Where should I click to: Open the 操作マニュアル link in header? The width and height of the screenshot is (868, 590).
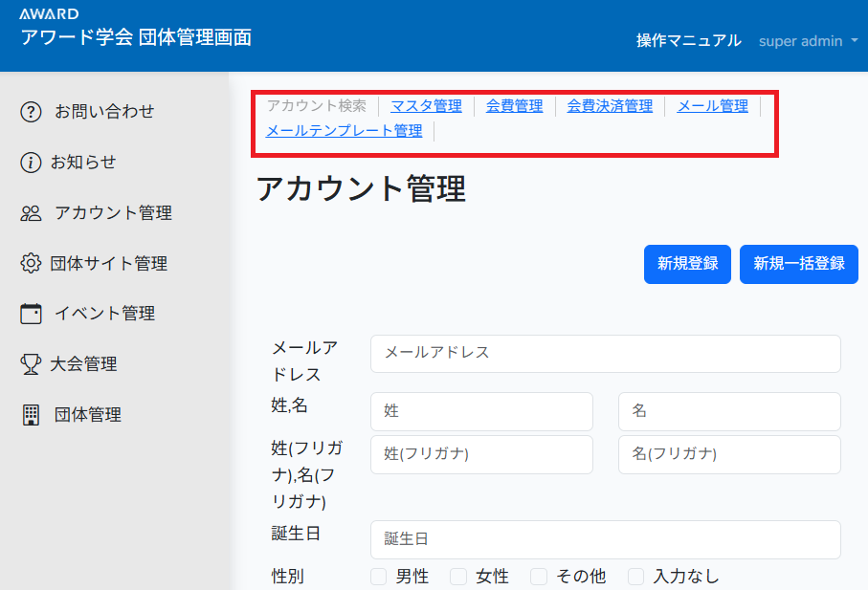click(x=688, y=40)
